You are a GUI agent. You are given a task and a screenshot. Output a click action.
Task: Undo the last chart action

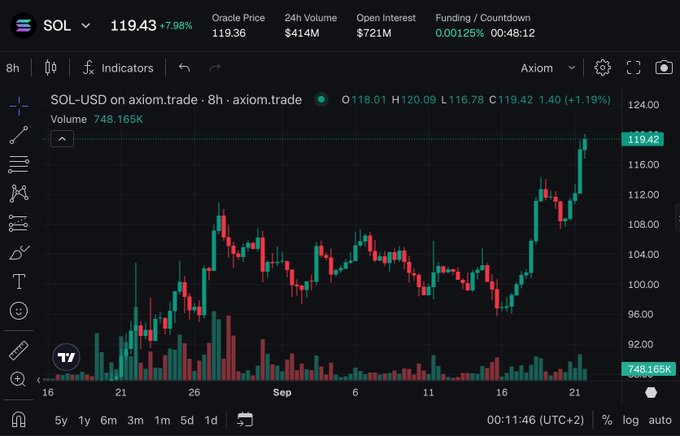coord(184,68)
